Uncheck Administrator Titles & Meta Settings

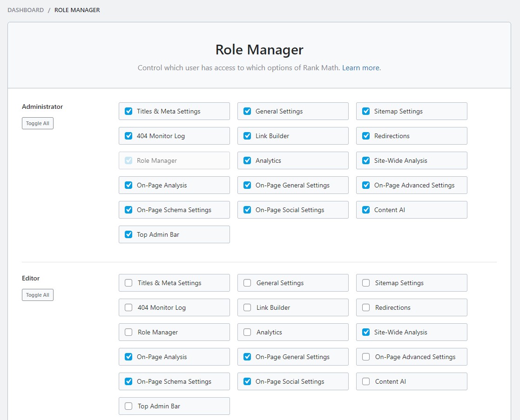(128, 111)
